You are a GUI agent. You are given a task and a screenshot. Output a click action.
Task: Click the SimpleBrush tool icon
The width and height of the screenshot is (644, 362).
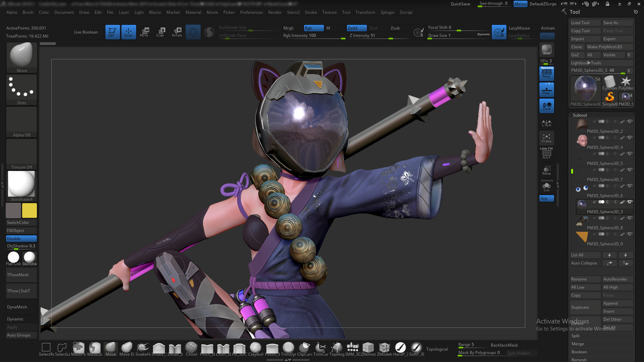tap(609, 99)
